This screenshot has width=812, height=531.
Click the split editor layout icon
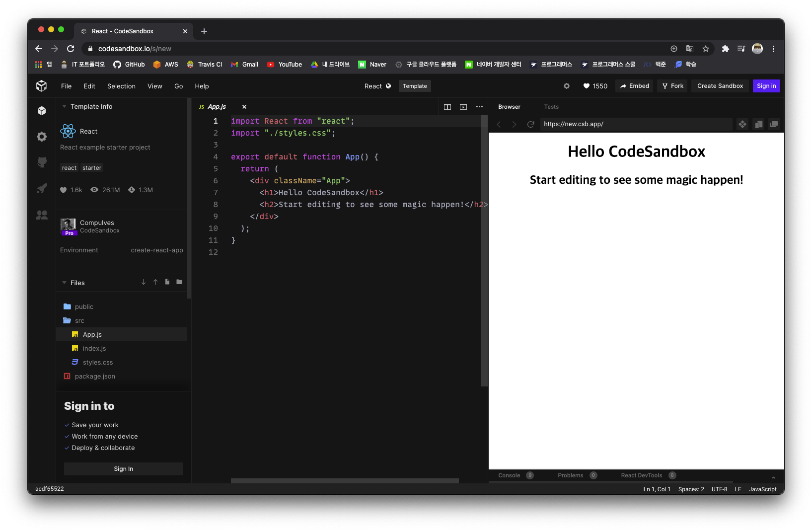tap(447, 107)
